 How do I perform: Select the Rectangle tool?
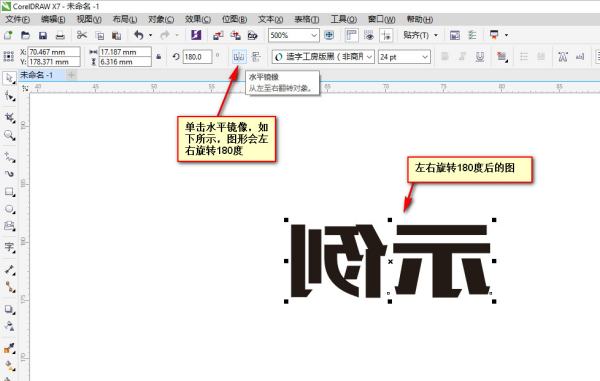point(9,192)
